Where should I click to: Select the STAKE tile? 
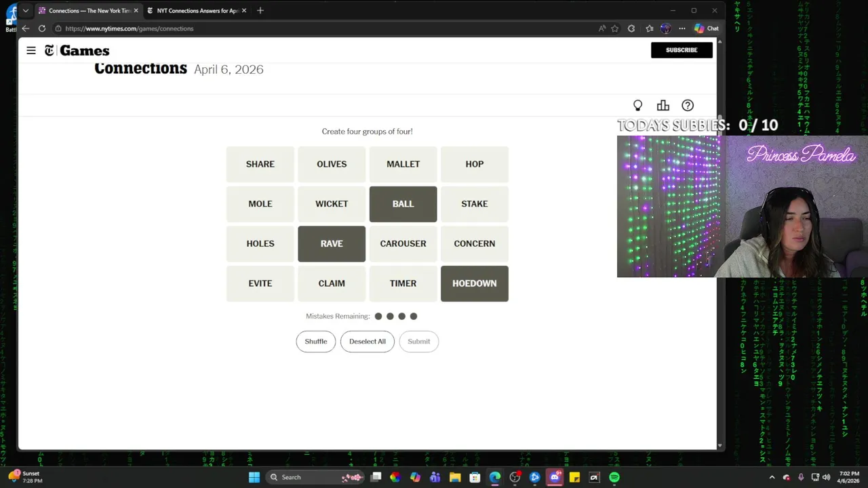pyautogui.click(x=475, y=204)
